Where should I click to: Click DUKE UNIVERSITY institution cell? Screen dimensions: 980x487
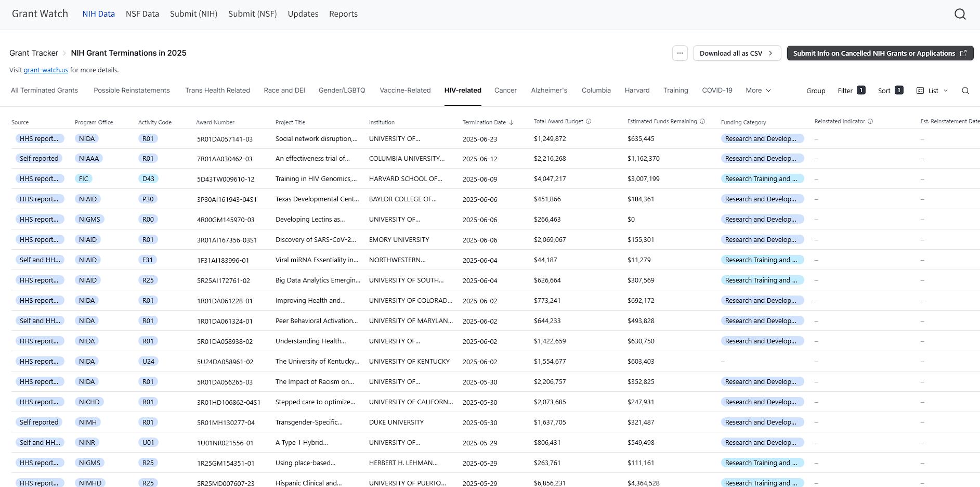coord(396,422)
